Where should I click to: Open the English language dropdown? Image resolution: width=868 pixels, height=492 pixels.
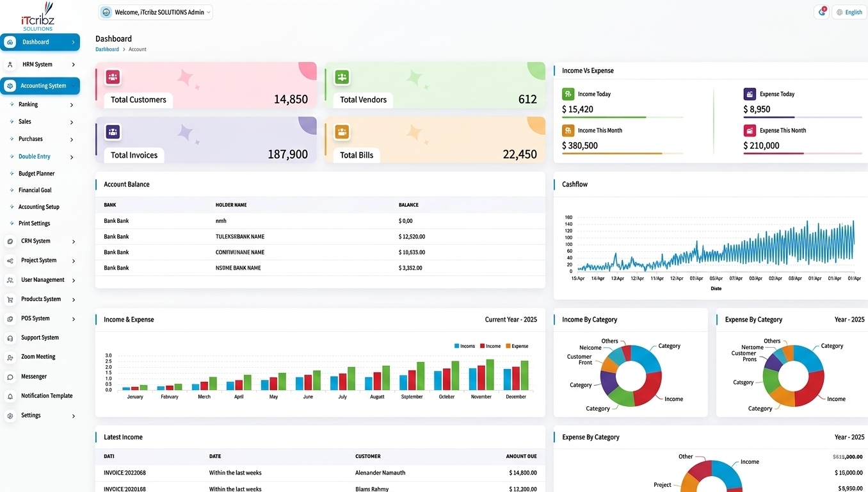pyautogui.click(x=849, y=12)
